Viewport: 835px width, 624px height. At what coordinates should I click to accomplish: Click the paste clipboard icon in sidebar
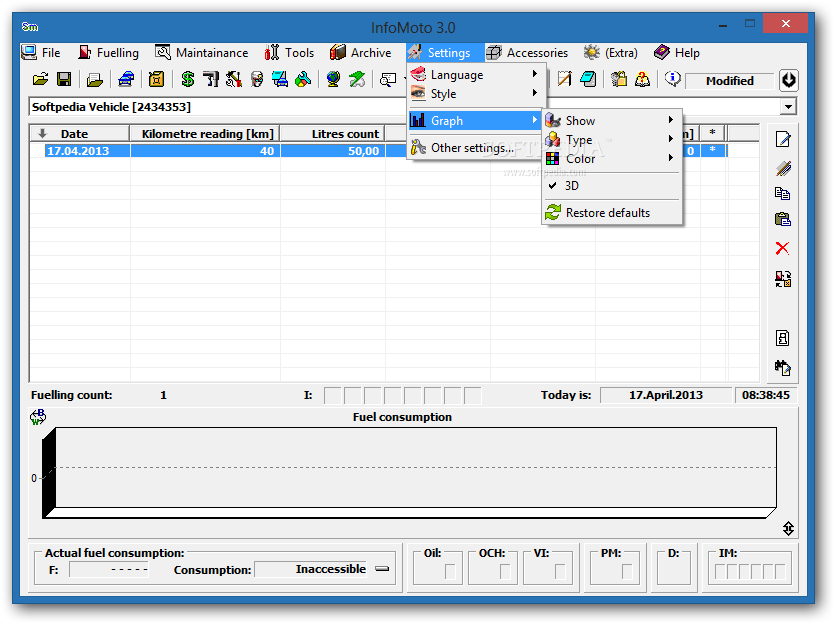point(782,219)
